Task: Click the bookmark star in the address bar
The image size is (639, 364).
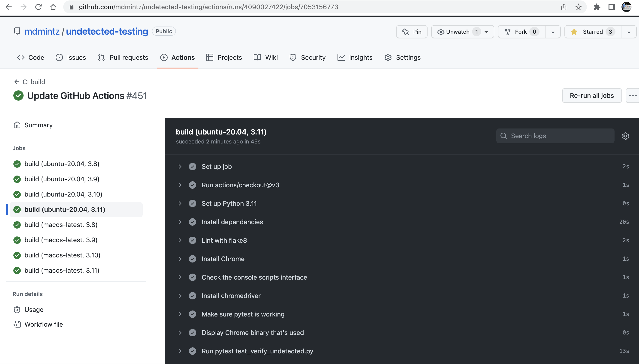Action: 578,7
